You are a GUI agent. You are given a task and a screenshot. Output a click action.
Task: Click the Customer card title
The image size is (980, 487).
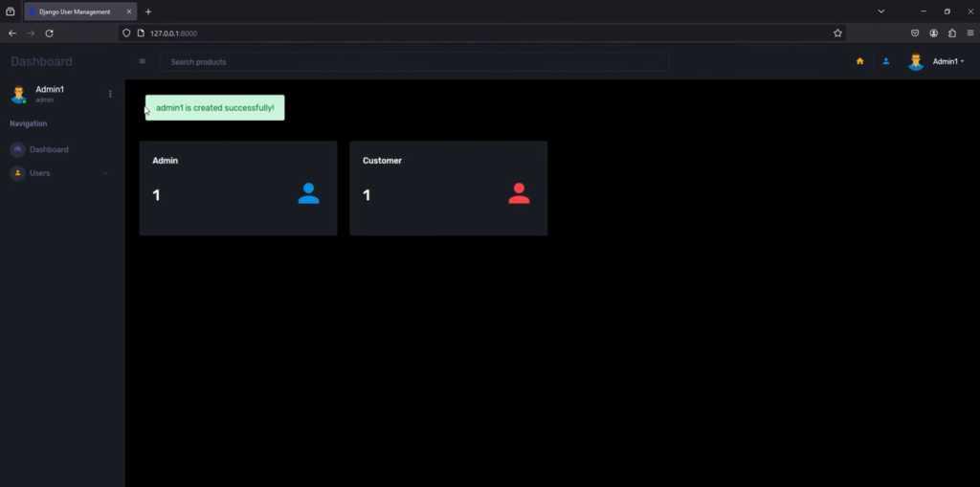click(382, 161)
